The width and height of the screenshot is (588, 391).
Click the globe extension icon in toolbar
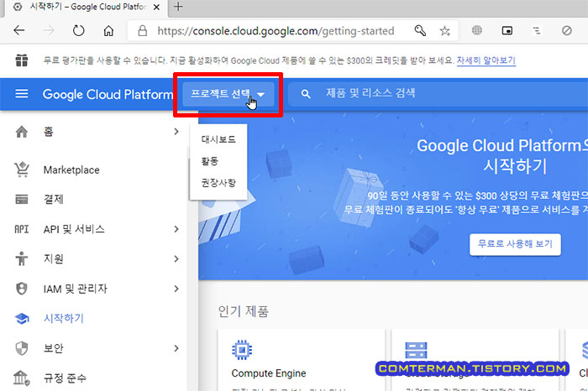click(476, 30)
